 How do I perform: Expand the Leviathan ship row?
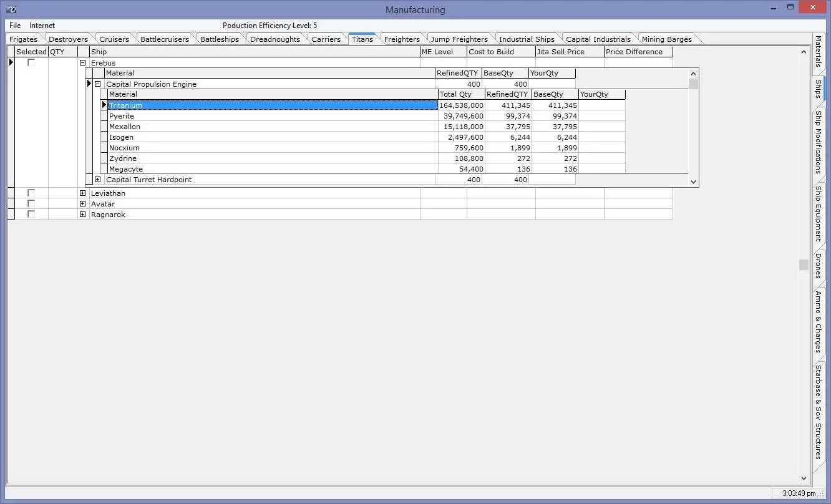tap(82, 193)
